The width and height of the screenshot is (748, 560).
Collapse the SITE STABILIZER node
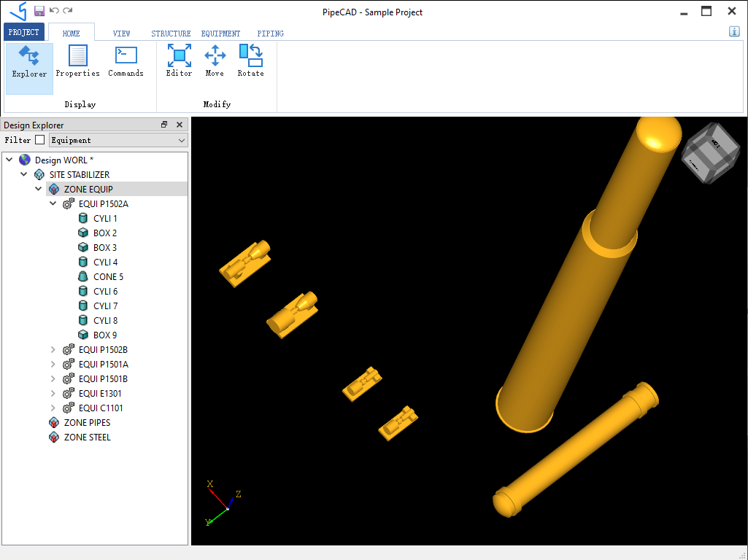click(24, 174)
